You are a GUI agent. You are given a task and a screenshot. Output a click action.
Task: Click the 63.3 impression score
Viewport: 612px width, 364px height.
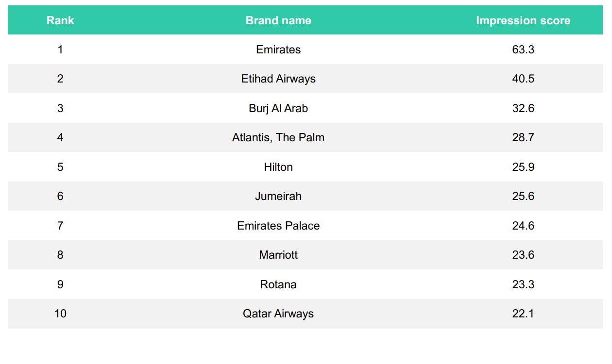(523, 50)
